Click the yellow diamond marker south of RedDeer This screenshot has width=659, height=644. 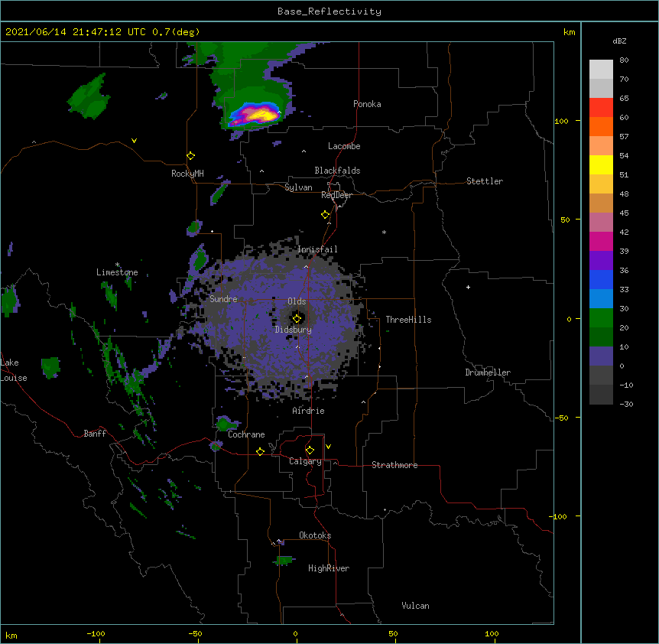click(326, 215)
